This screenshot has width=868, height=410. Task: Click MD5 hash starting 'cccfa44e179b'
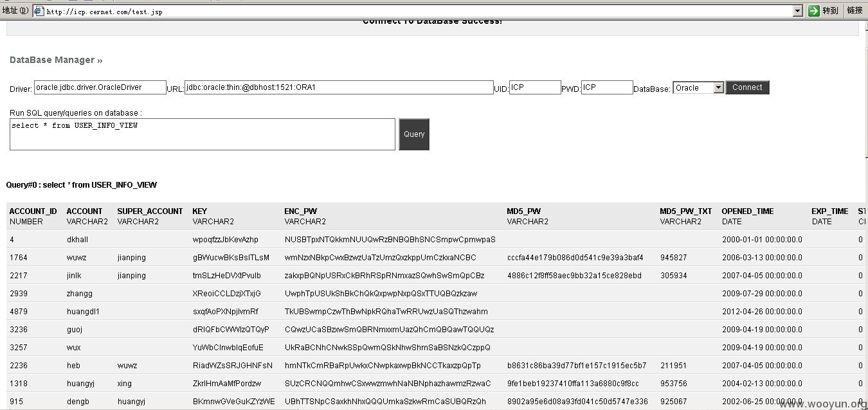(x=575, y=258)
